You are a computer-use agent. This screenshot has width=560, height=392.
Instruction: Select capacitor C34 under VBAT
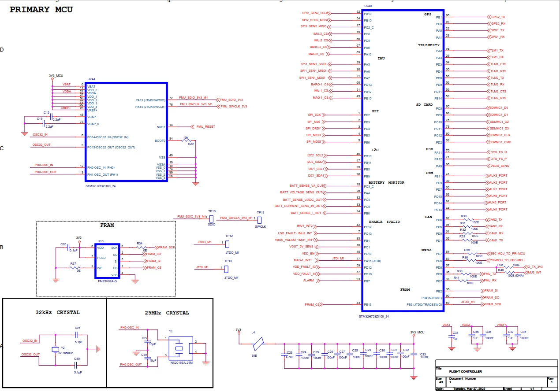[x=452, y=336]
